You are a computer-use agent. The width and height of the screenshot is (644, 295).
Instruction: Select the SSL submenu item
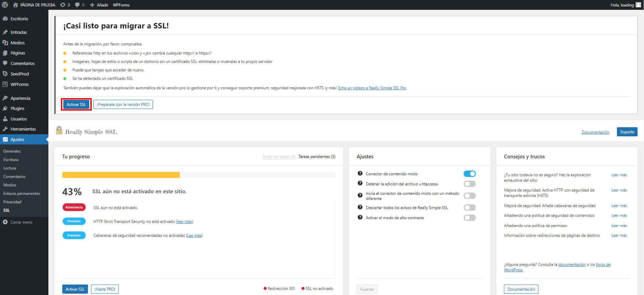(x=6, y=210)
